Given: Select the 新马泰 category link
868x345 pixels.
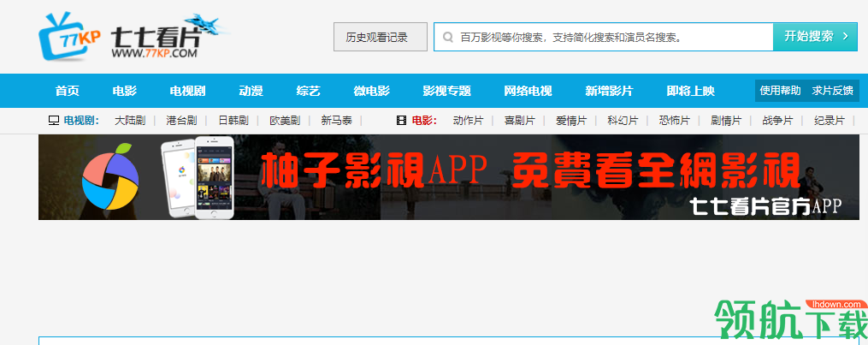Looking at the screenshot, I should 337,120.
